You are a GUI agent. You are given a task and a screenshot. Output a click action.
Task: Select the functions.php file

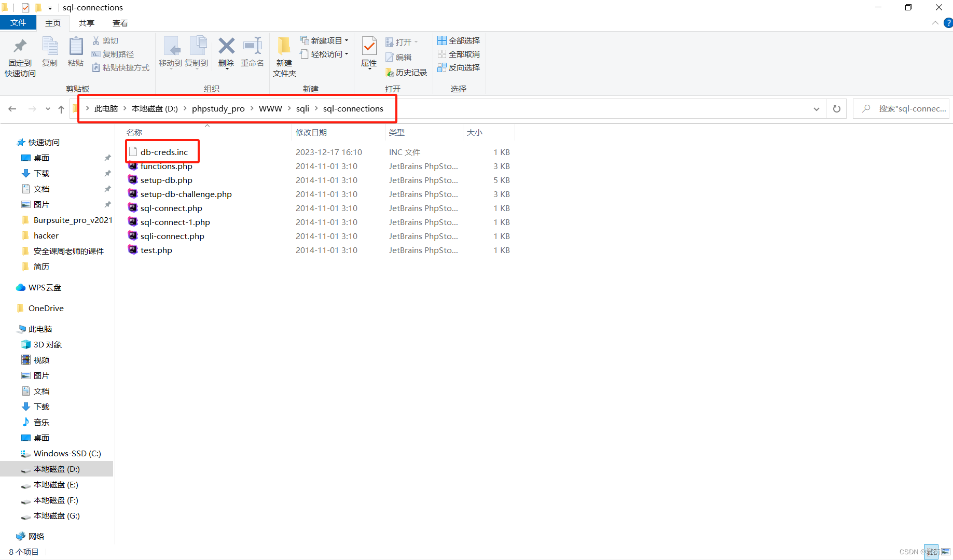(x=167, y=166)
